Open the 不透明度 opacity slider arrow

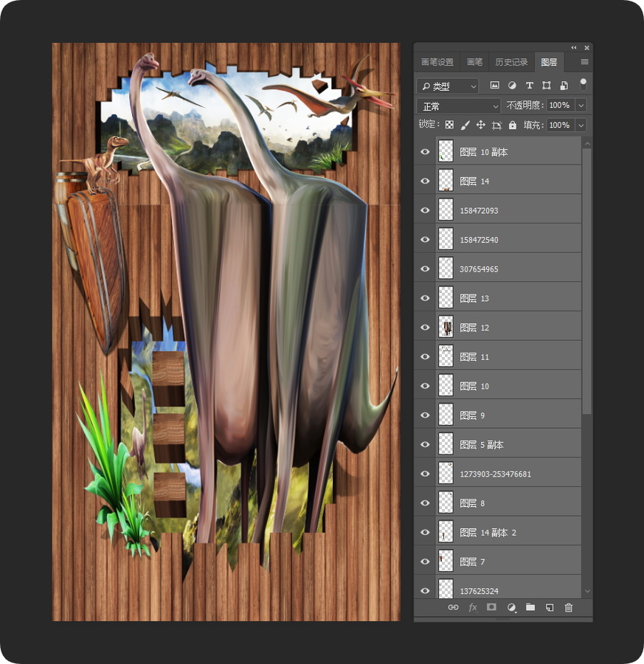pyautogui.click(x=581, y=106)
